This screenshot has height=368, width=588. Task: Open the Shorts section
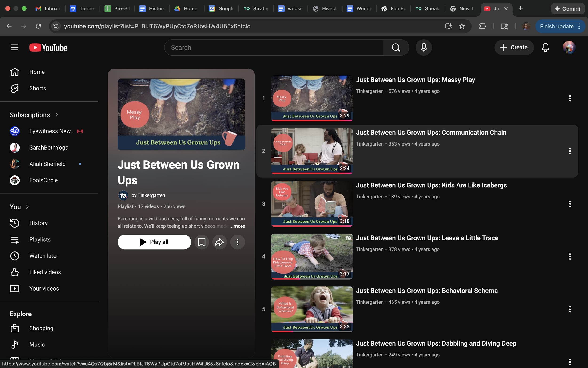point(37,88)
